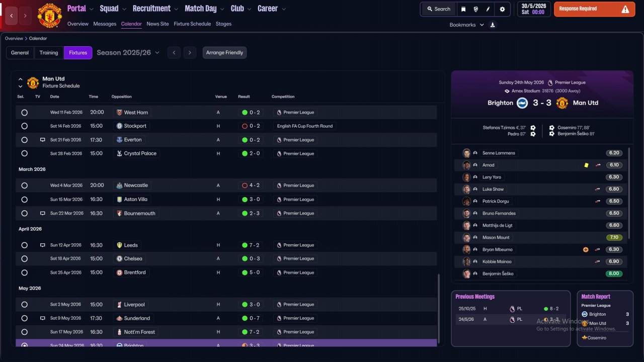Click Kobbie Mainoo's substitution arrow icon

pyautogui.click(x=598, y=261)
